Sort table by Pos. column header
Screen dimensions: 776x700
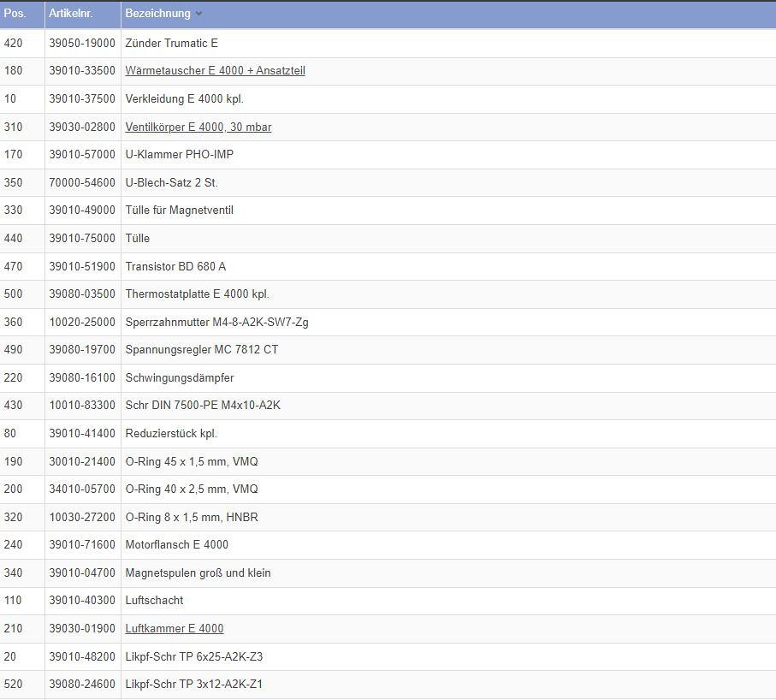click(x=15, y=14)
